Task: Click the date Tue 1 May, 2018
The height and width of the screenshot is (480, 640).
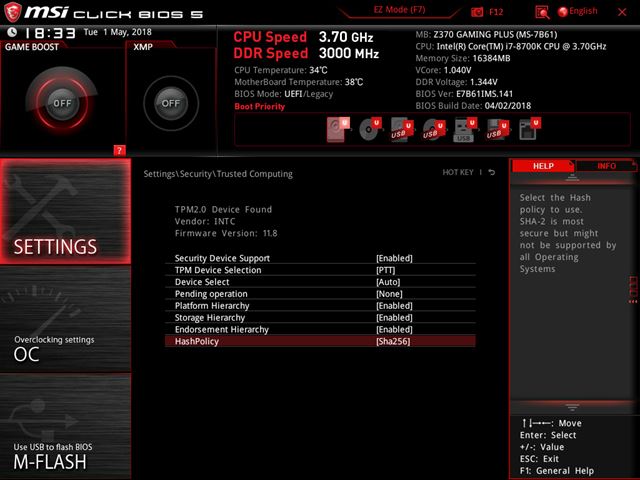Action: click(118, 32)
